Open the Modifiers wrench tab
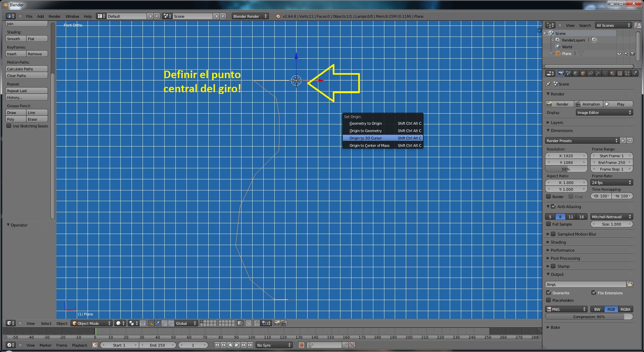The image size is (644, 352). 598,73
